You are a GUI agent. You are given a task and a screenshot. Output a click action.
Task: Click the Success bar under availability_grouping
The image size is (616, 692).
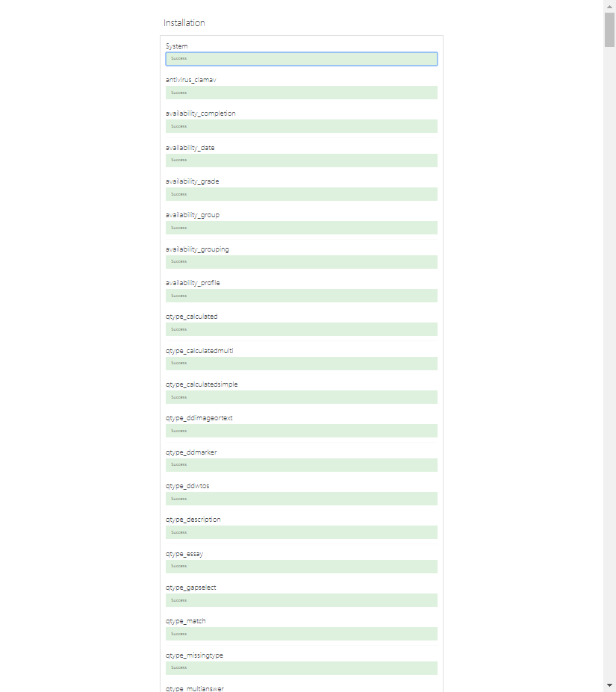(x=302, y=262)
